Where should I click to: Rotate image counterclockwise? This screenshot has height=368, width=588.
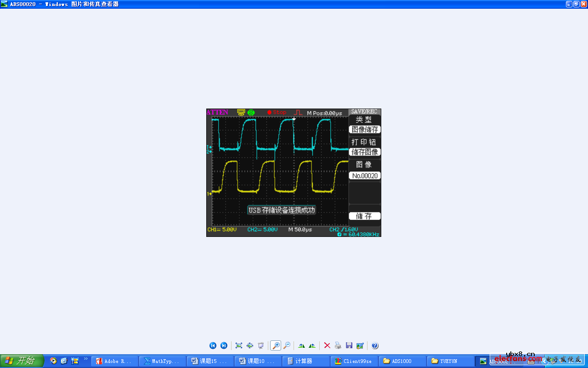312,345
